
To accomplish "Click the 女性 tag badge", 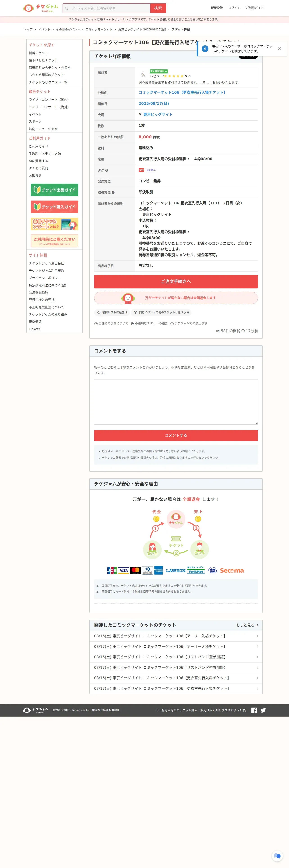I will 141,170.
